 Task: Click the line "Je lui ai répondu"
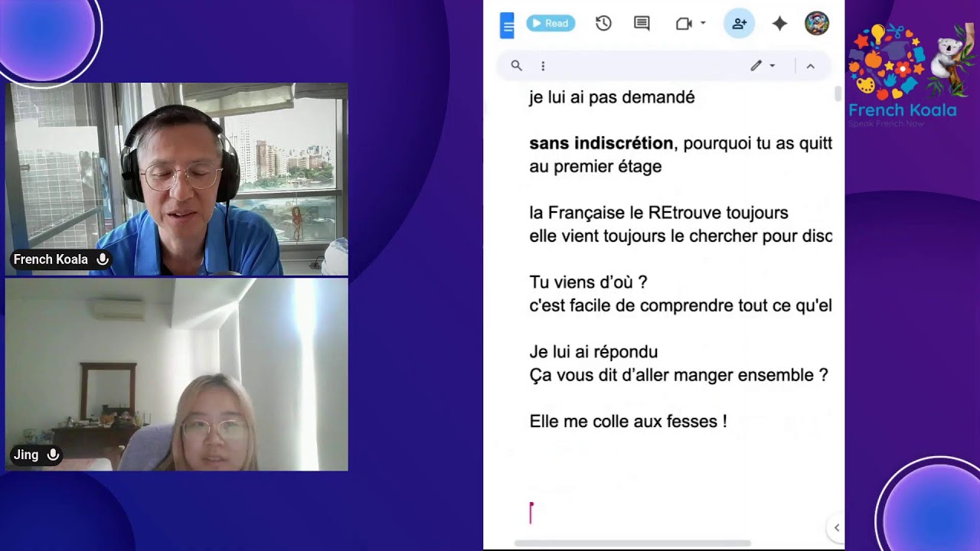(x=593, y=352)
